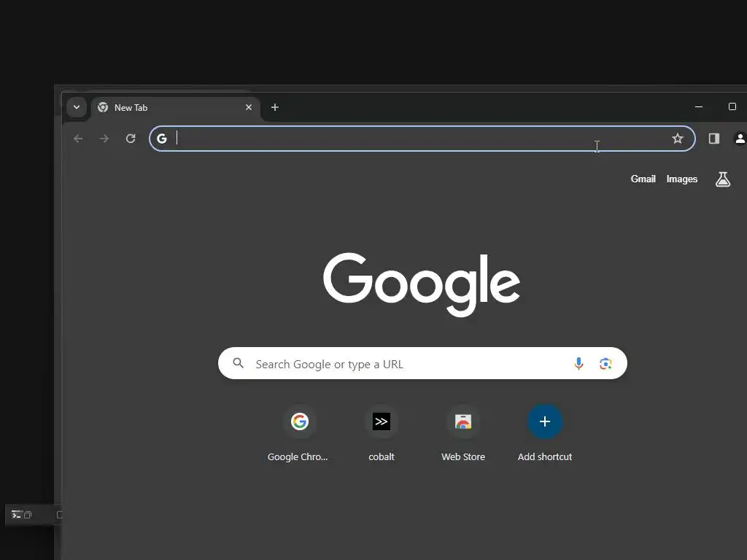747x560 pixels.
Task: Open the Images link
Action: coord(682,179)
